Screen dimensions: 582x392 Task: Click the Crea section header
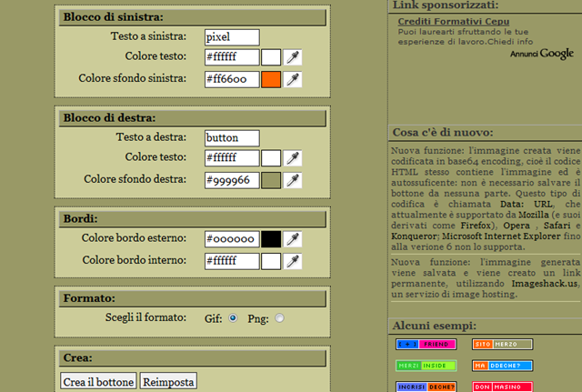193,358
